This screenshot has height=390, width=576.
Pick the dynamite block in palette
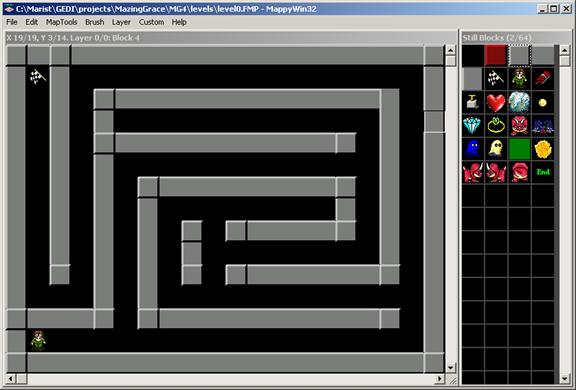tap(543, 79)
